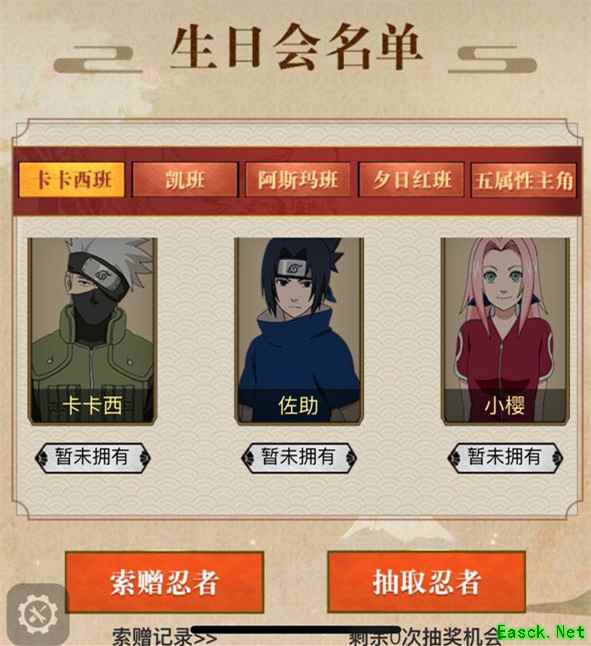Click the 生日会名单 title heading
This screenshot has height=646, width=591.
point(296,47)
